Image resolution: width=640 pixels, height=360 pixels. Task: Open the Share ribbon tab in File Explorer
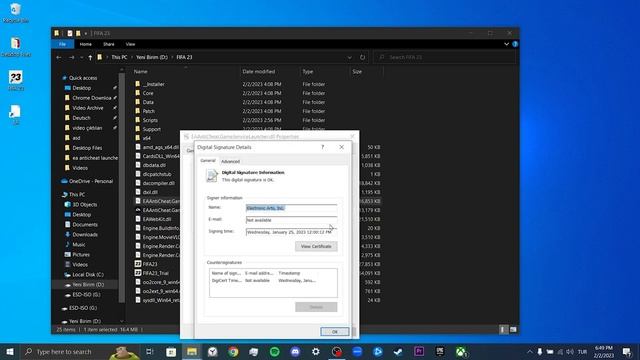pos(109,44)
